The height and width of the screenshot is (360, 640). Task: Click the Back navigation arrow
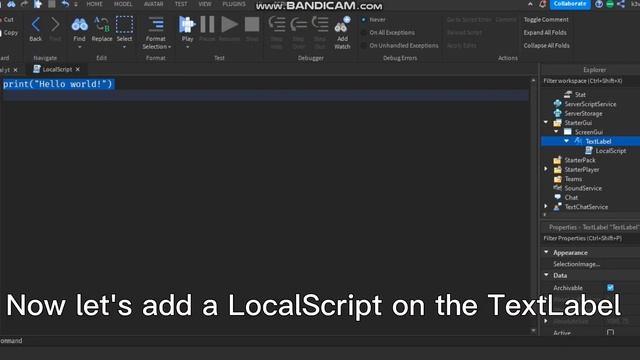[x=36, y=24]
